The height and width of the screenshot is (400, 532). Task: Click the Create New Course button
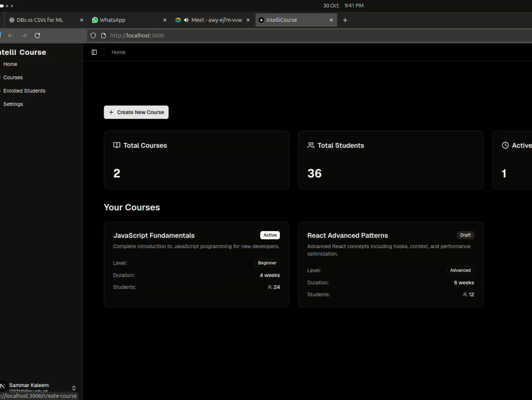(x=136, y=112)
